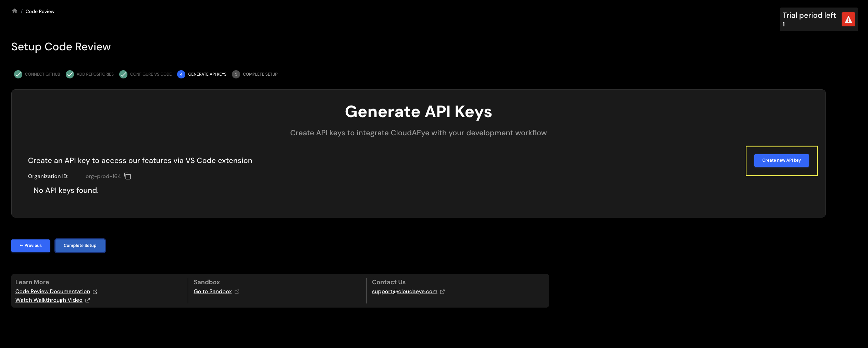Go to the home breadcrumb icon
This screenshot has width=868, height=348.
(x=14, y=11)
